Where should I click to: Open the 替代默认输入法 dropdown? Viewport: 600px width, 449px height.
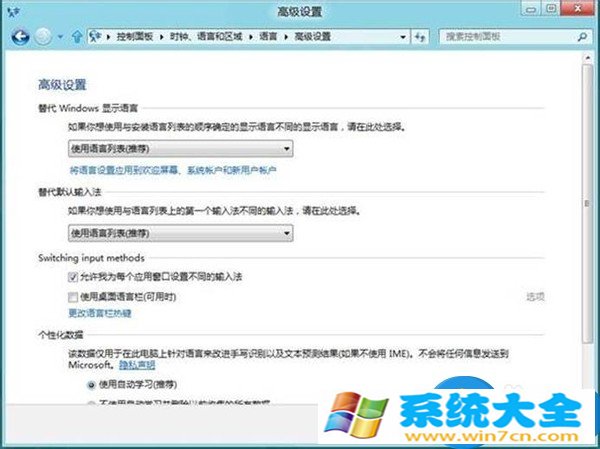[181, 233]
